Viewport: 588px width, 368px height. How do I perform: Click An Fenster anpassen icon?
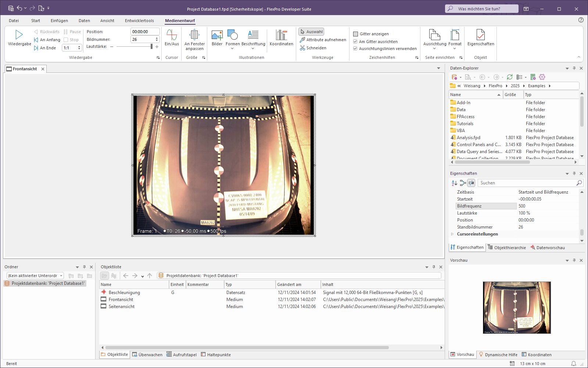tap(194, 35)
